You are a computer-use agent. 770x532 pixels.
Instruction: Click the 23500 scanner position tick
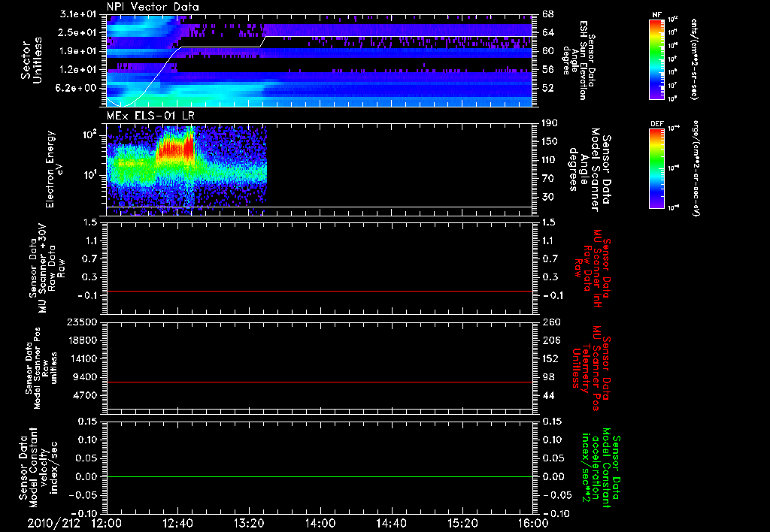(83, 322)
